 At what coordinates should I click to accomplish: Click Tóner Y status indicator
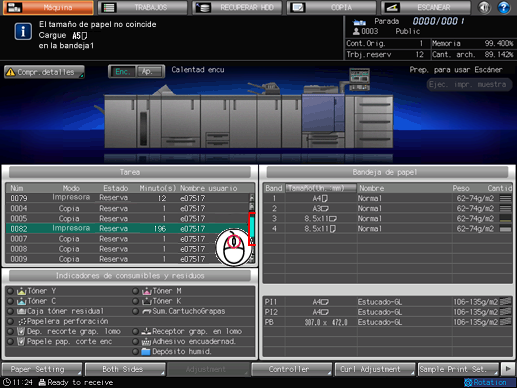pos(11,291)
